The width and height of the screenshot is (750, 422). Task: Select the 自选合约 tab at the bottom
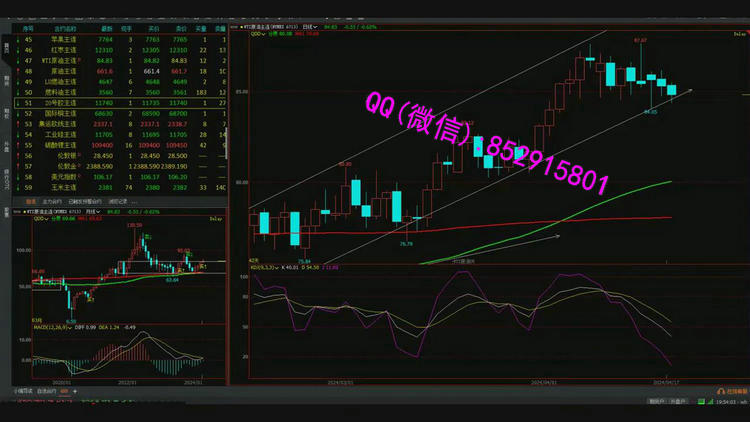(x=46, y=391)
